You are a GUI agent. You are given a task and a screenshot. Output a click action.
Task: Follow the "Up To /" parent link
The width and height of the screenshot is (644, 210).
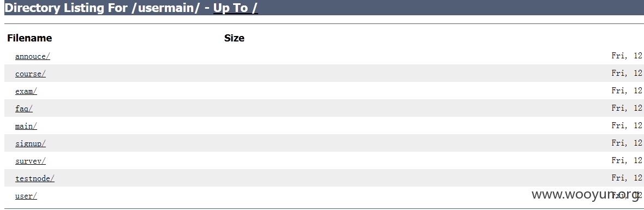click(x=235, y=8)
